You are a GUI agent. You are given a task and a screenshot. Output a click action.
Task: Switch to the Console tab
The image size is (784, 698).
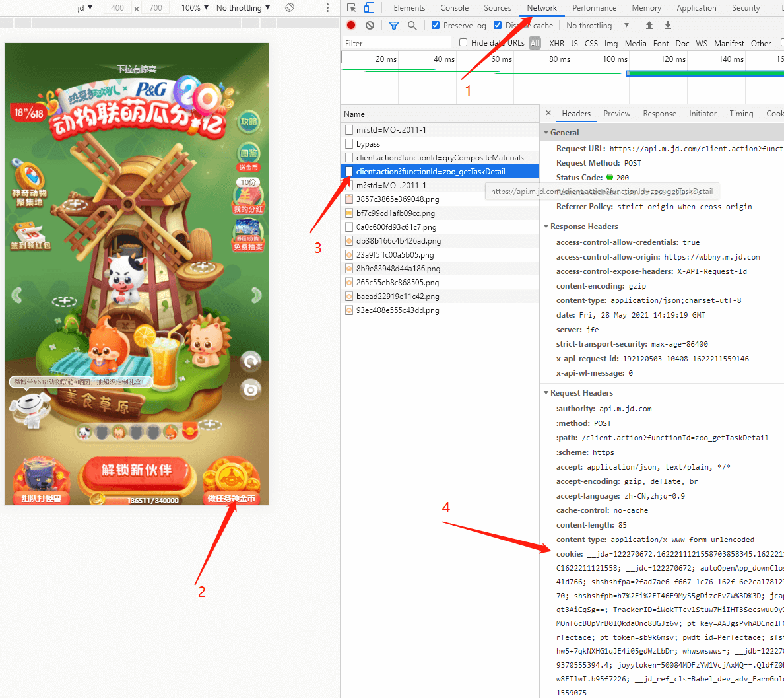[x=454, y=8]
